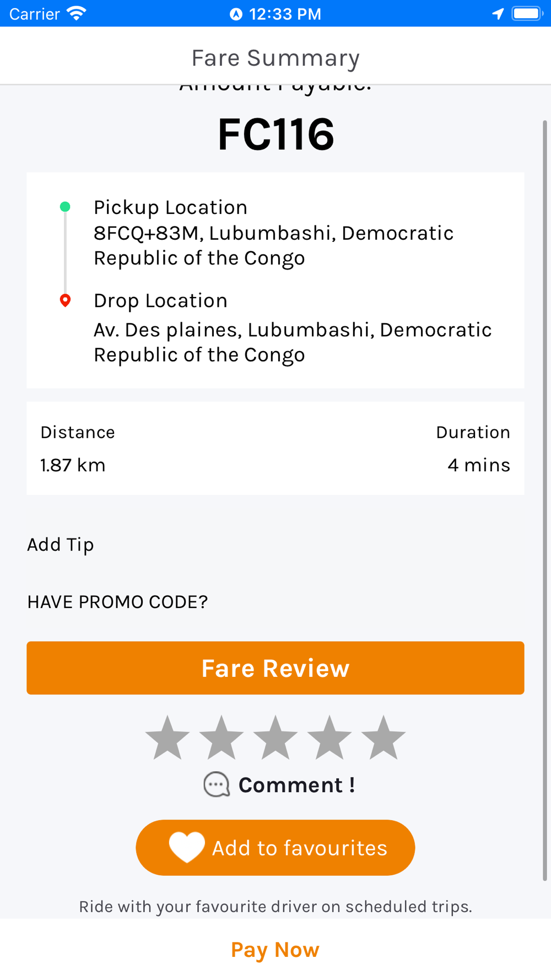Image resolution: width=551 pixels, height=980 pixels.
Task: Tap the FC116 payable amount
Action: click(275, 134)
